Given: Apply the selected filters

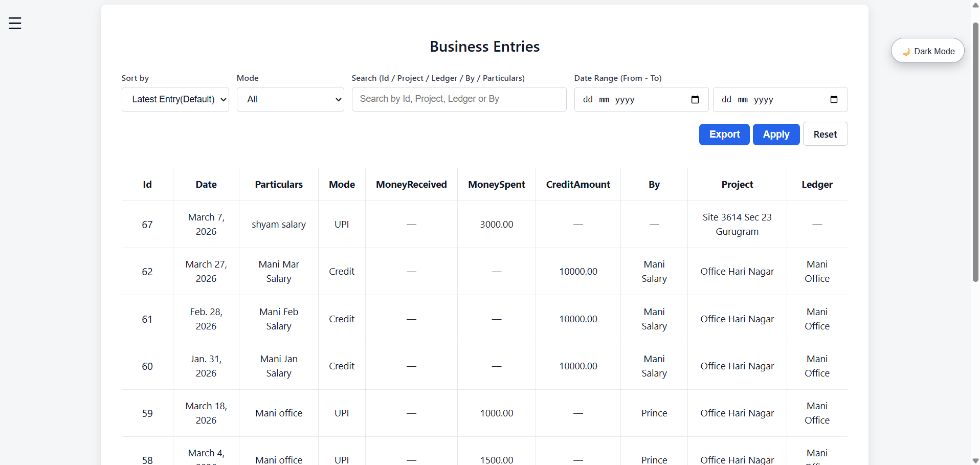Looking at the screenshot, I should [x=775, y=135].
